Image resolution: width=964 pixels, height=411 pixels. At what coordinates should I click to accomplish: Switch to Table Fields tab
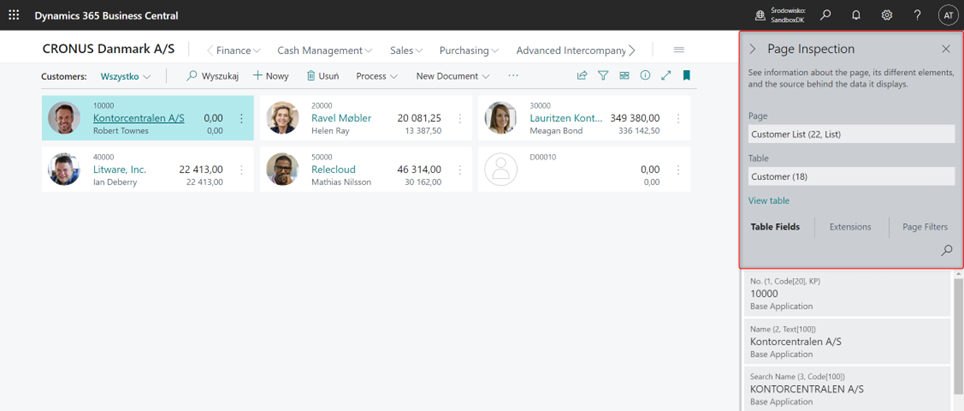tap(775, 227)
